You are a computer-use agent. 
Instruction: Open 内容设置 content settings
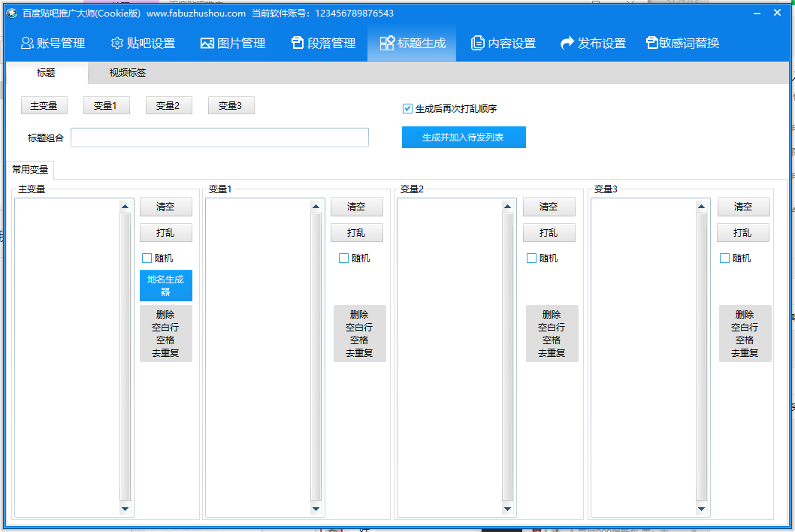coord(503,43)
